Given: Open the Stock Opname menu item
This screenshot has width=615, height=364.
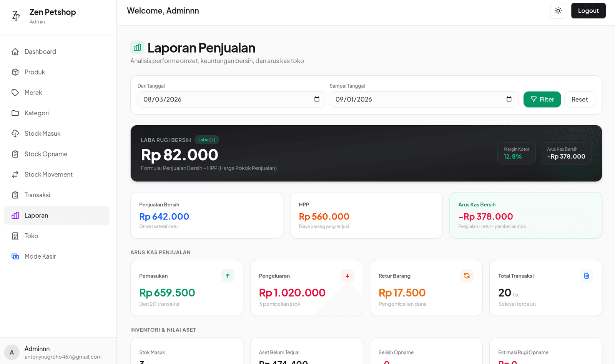Looking at the screenshot, I should tap(57, 154).
